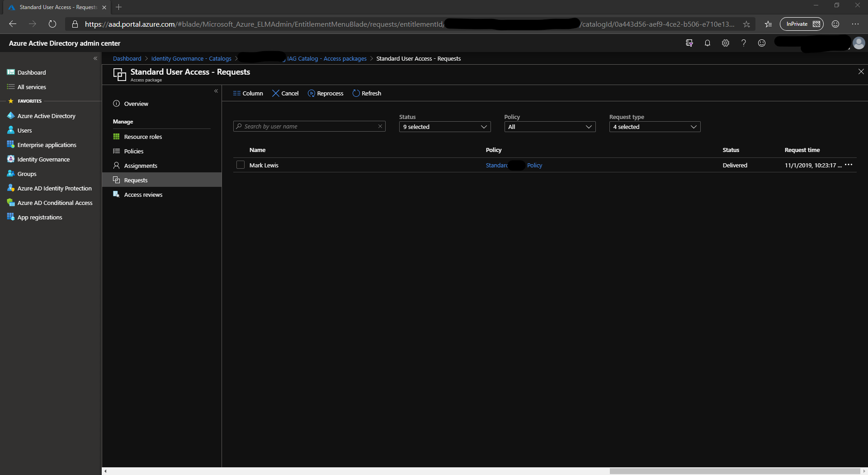Reload the browser page
Screen dimensions: 868x475
click(x=52, y=24)
